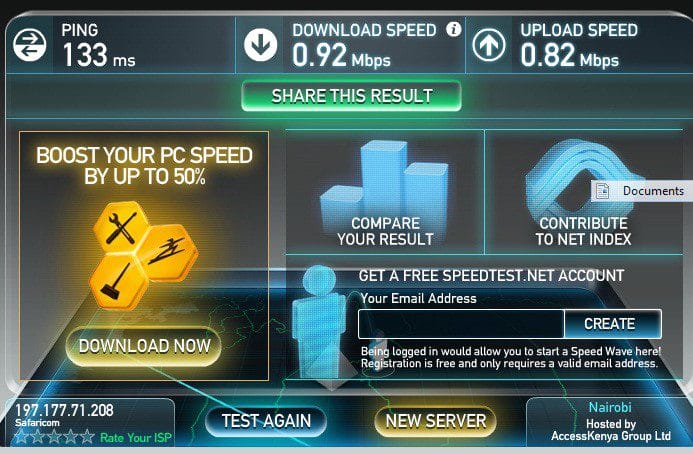The height and width of the screenshot is (454, 693).
Task: Choose a new server
Action: (x=436, y=421)
